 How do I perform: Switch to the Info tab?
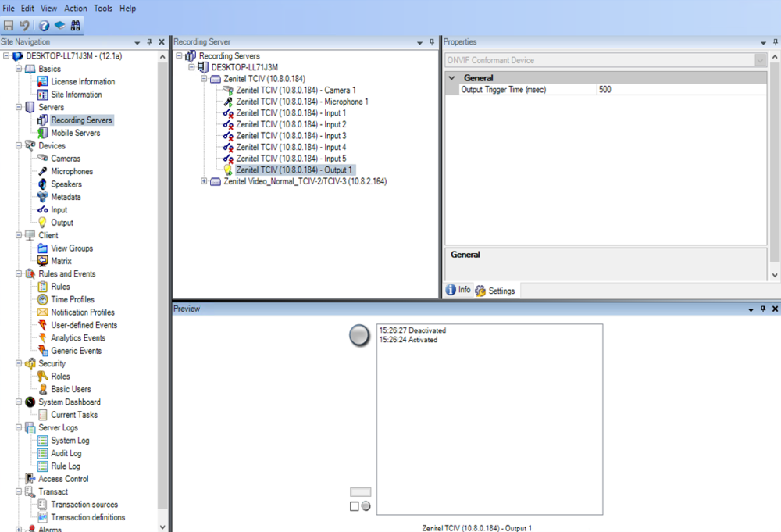coord(458,290)
